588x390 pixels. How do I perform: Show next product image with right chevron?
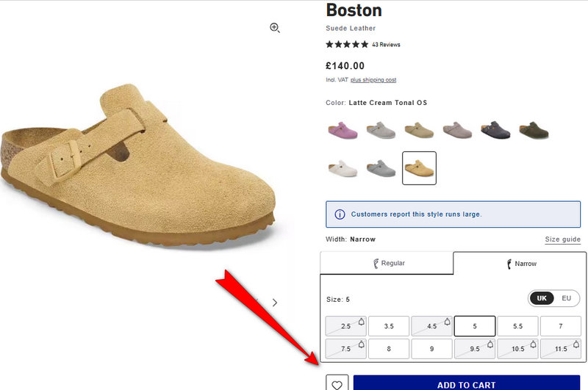[x=275, y=303]
